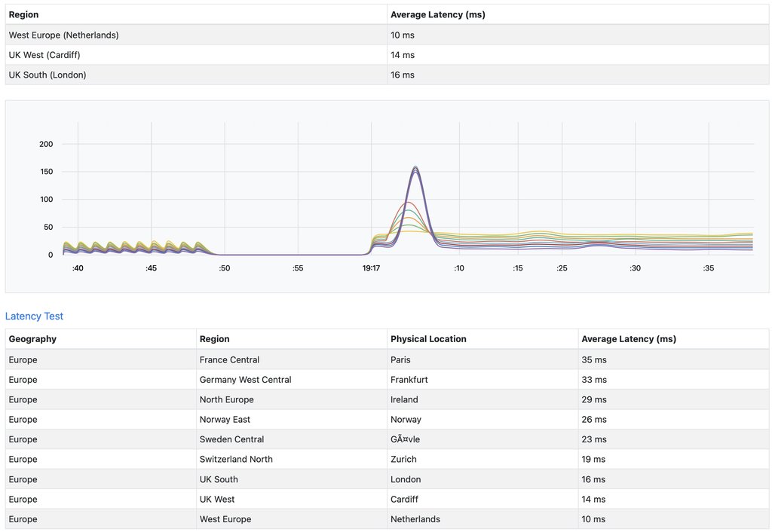Screen dimensions: 772x532
Task: Select the West Europe (Netherlands) row
Action: point(64,35)
